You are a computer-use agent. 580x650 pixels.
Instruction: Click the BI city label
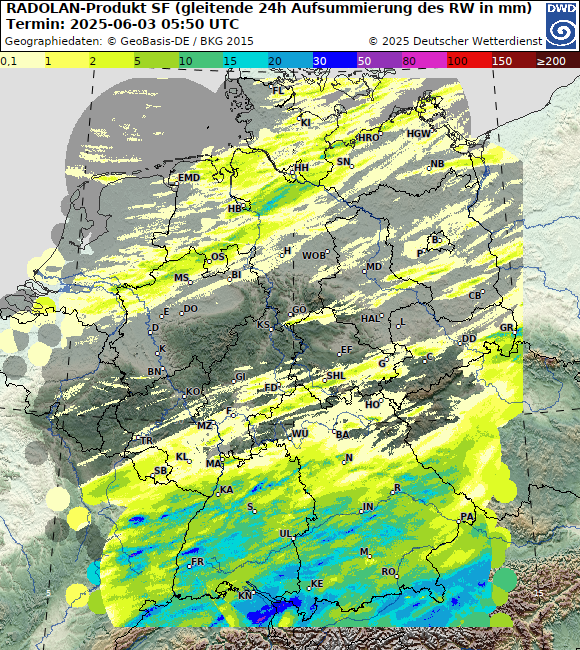coord(236,274)
